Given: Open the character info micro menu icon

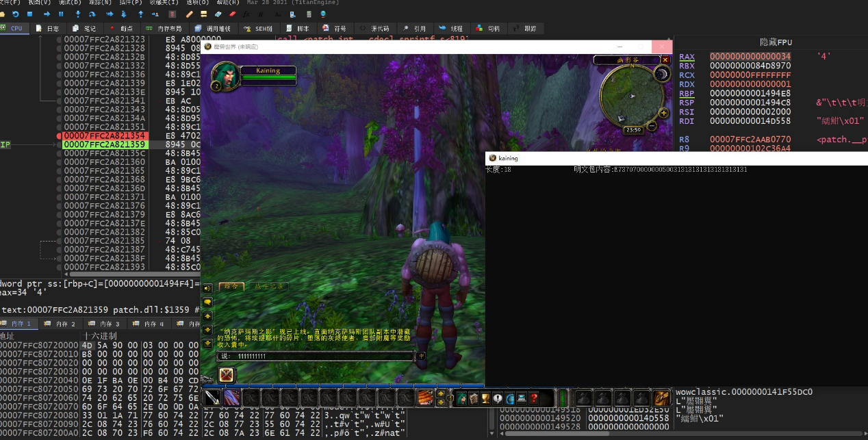Looking at the screenshot, I should (x=462, y=398).
